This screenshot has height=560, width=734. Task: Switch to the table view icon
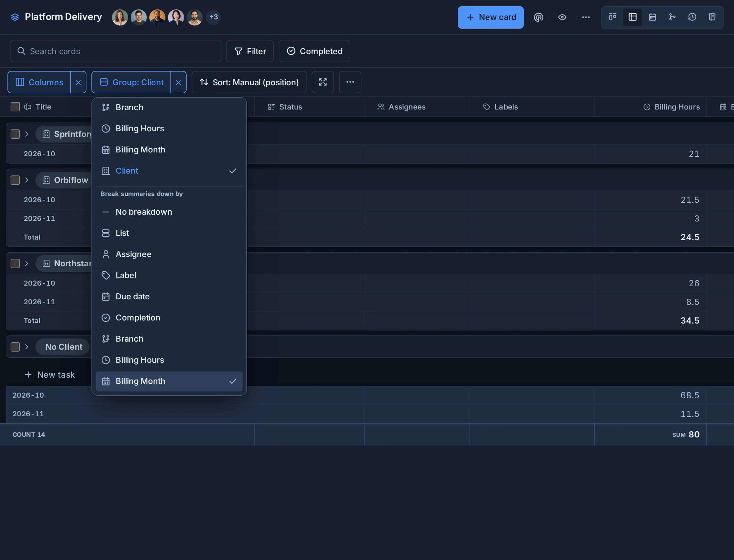coord(632,17)
